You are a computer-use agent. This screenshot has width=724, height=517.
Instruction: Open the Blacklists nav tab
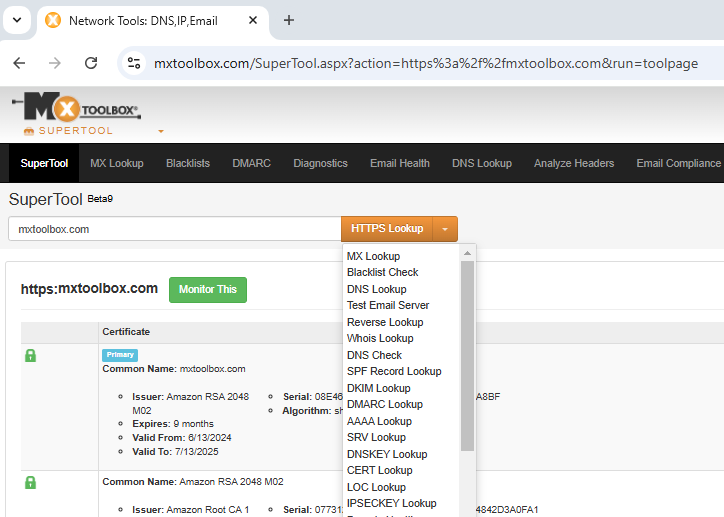[x=188, y=163]
